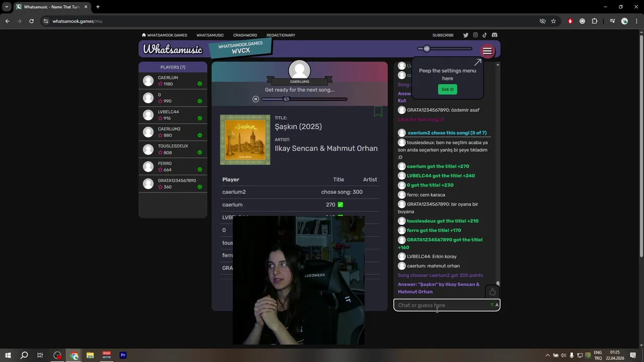Open the CRASHWORD nav link
The width and height of the screenshot is (644, 362).
tap(245, 35)
